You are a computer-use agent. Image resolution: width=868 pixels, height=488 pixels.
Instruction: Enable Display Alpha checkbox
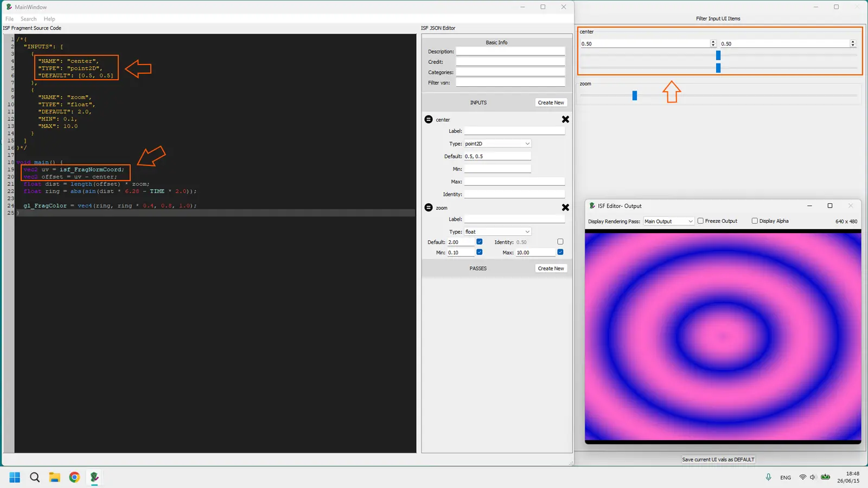click(x=755, y=221)
